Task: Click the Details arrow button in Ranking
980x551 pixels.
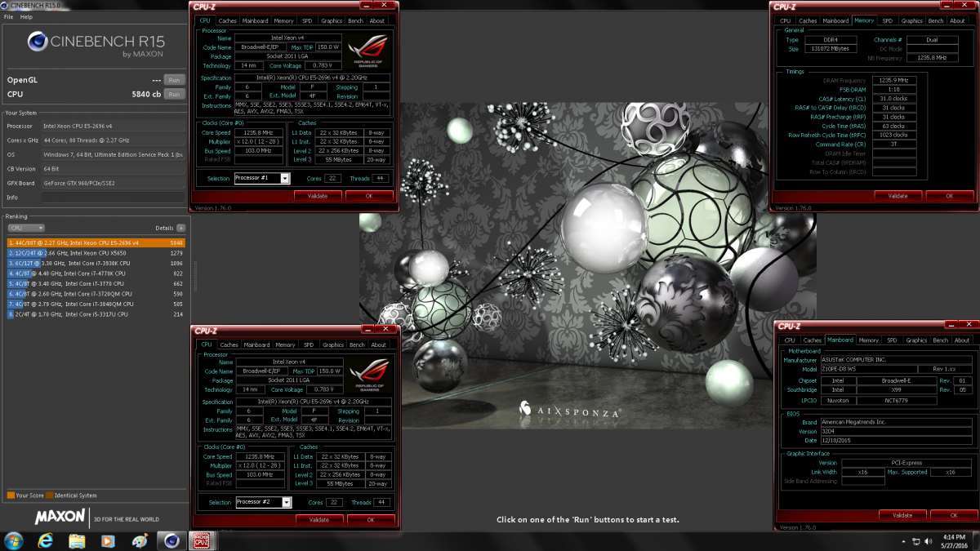Action: (x=180, y=229)
